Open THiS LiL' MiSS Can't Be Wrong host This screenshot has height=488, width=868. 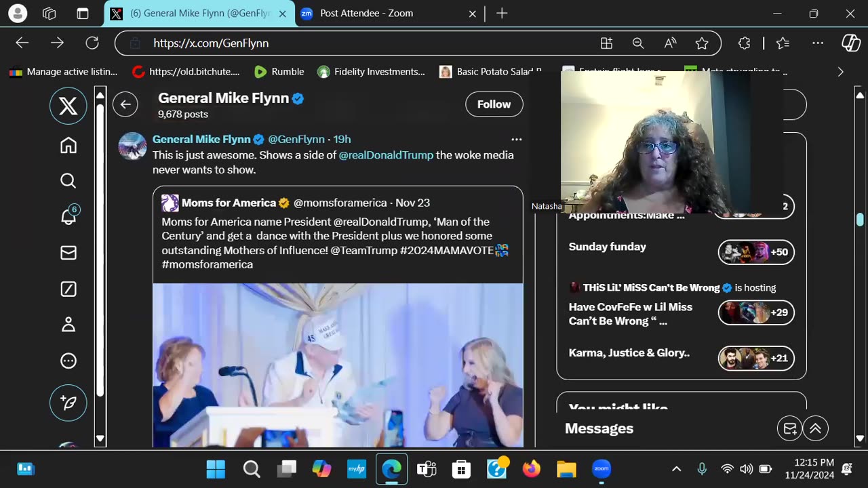point(651,287)
